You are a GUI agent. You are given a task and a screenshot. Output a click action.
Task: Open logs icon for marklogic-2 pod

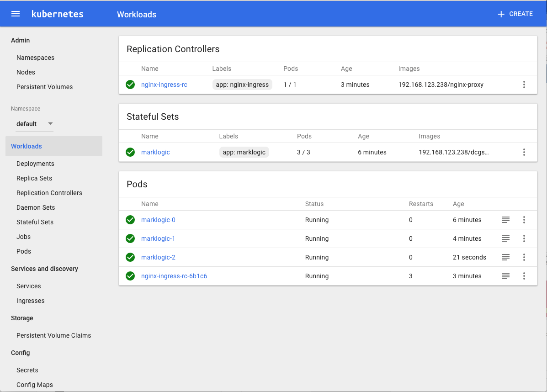click(505, 257)
